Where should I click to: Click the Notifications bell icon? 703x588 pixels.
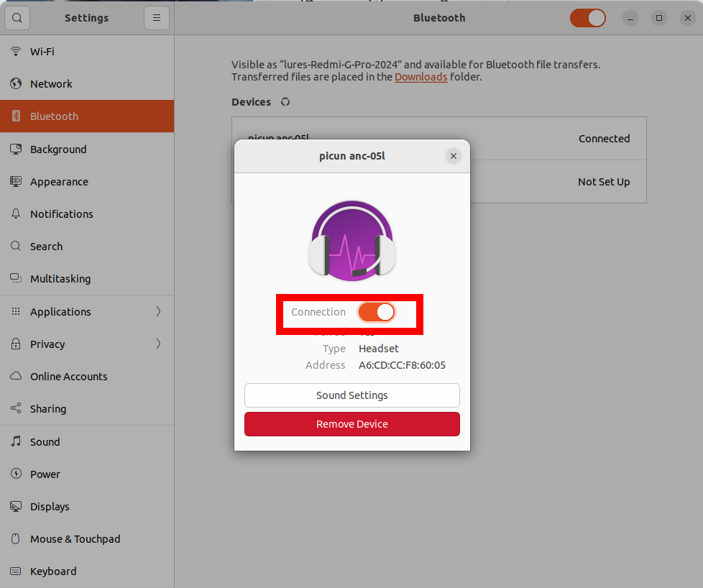click(x=16, y=214)
